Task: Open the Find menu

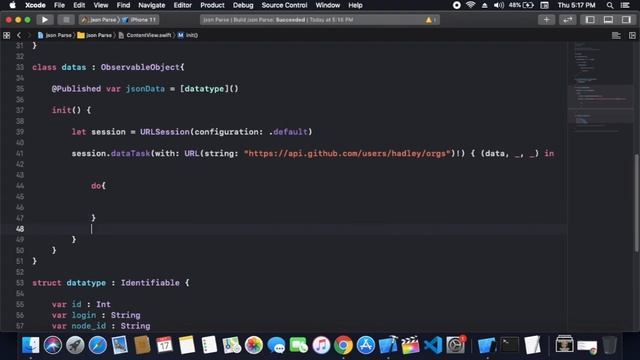Action: tap(123, 5)
